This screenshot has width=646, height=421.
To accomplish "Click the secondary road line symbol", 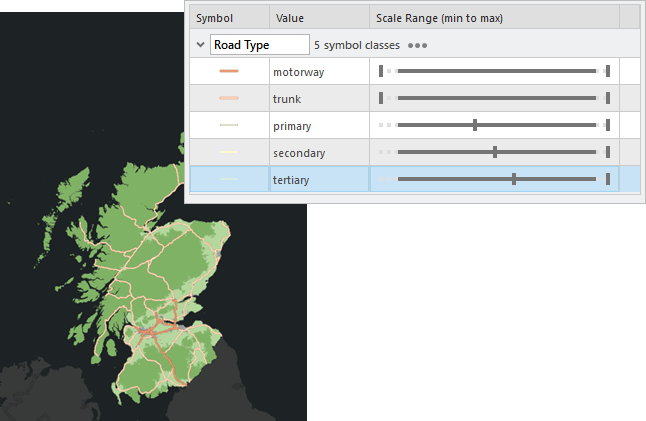I will (x=229, y=153).
